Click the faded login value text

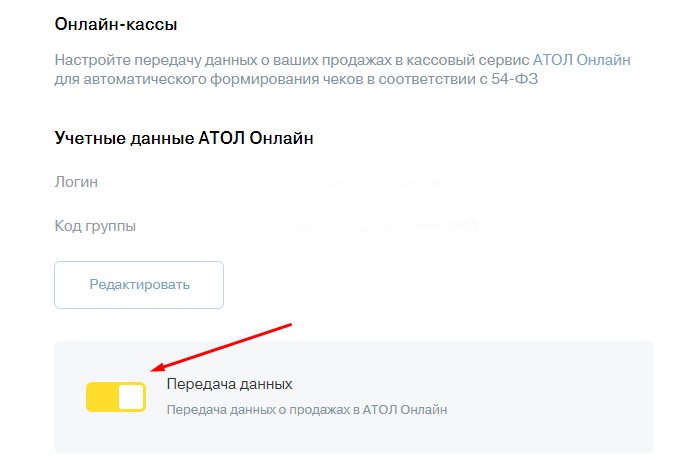(369, 183)
